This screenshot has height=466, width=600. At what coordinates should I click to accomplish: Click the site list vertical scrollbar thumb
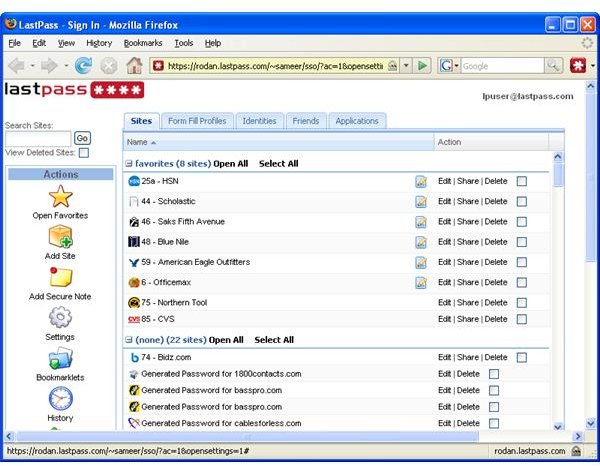pos(558,175)
